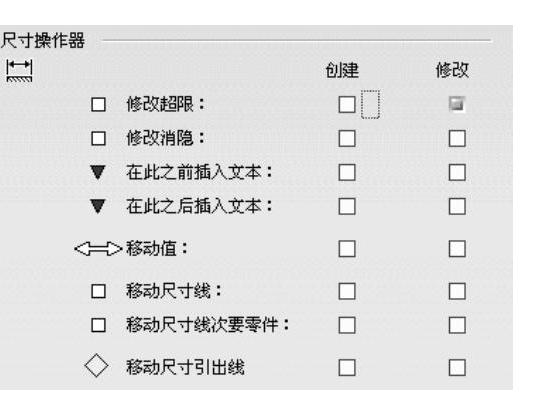
Task: Click the square icon beside 移动尺寸线次要零件
Action: point(98,325)
